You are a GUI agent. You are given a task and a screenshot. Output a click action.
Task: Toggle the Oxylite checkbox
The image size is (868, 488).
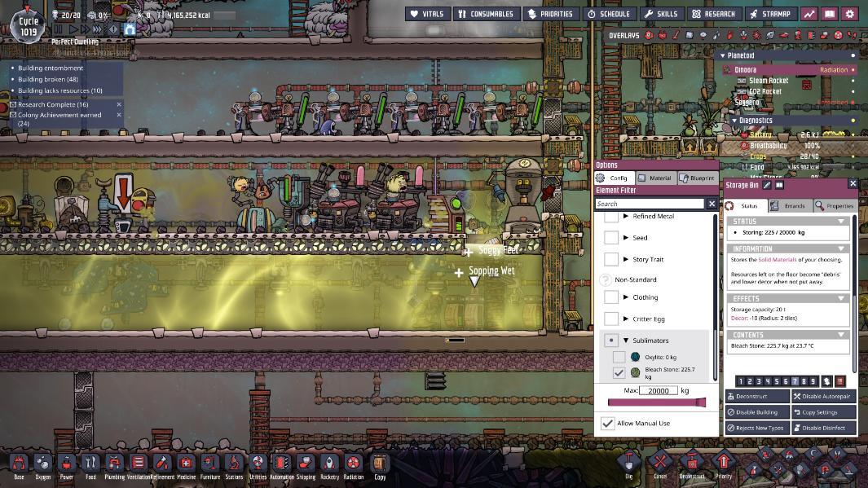[x=619, y=357]
